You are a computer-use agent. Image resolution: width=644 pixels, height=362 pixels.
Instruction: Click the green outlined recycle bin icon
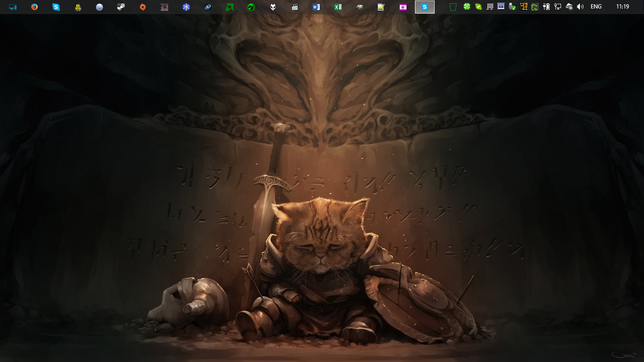click(x=453, y=7)
